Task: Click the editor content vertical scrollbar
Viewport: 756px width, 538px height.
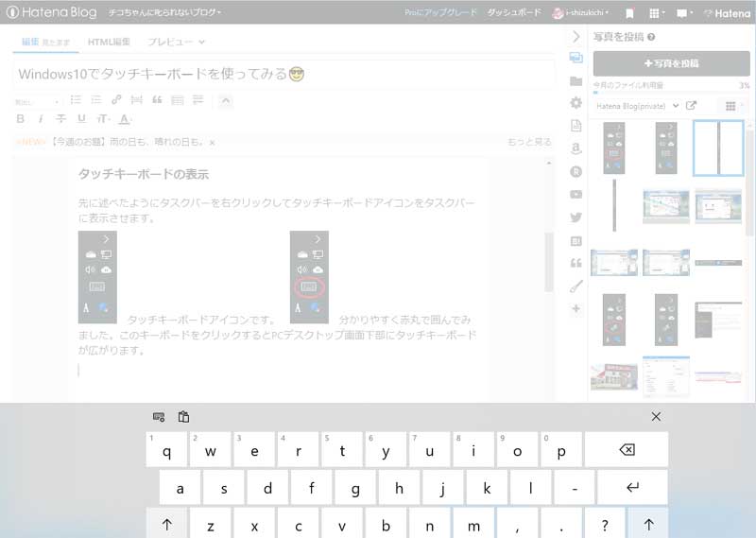Action: pyautogui.click(x=548, y=262)
